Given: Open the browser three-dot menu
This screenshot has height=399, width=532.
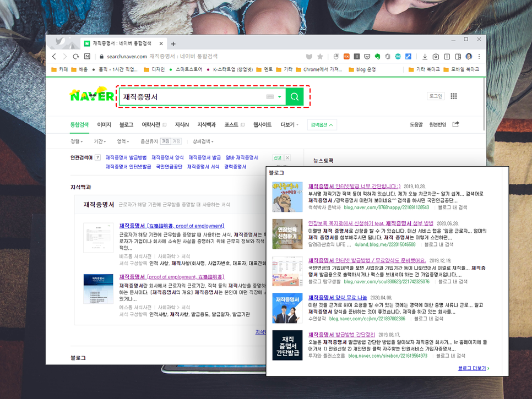Looking at the screenshot, I should [479, 57].
